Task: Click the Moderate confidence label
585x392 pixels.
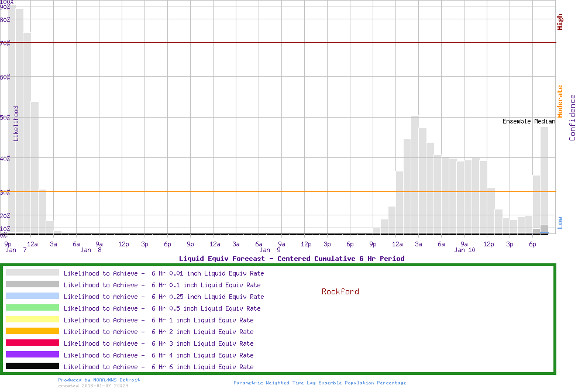Action: pos(560,101)
